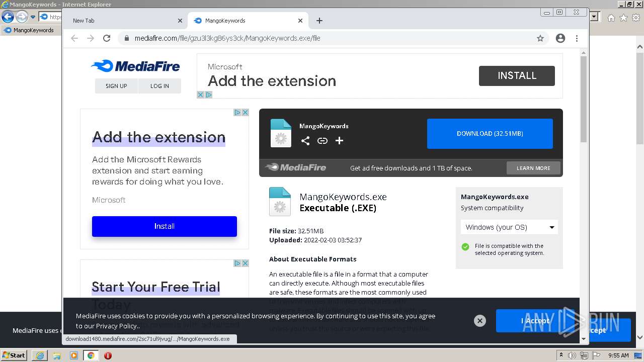
Task: Open Internet Explorer home icon
Action: [x=611, y=18]
